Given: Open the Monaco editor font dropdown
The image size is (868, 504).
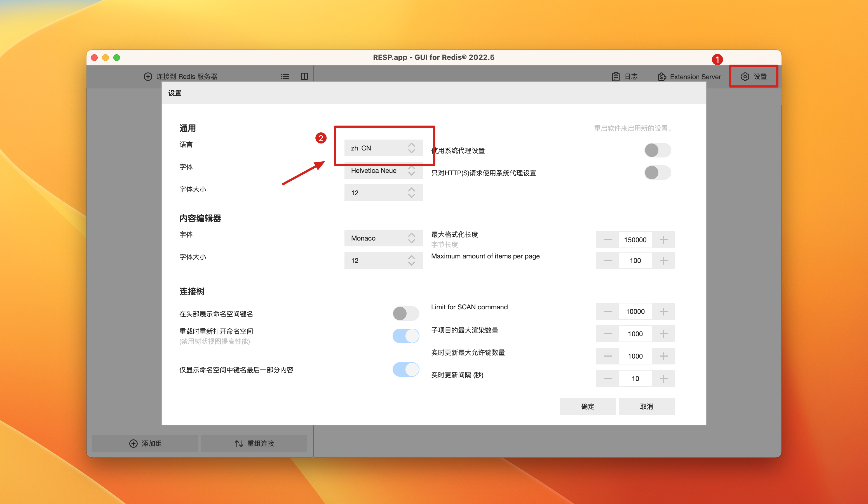Looking at the screenshot, I should point(383,238).
